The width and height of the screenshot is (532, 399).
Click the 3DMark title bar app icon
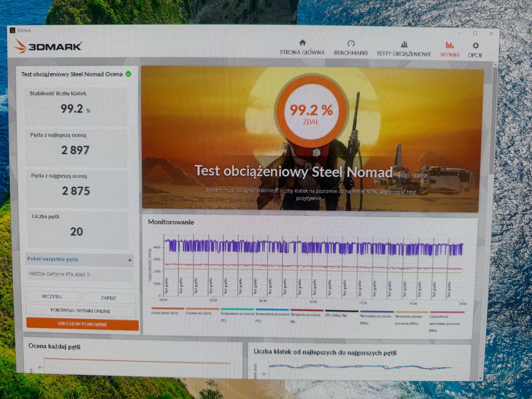pos(13,30)
